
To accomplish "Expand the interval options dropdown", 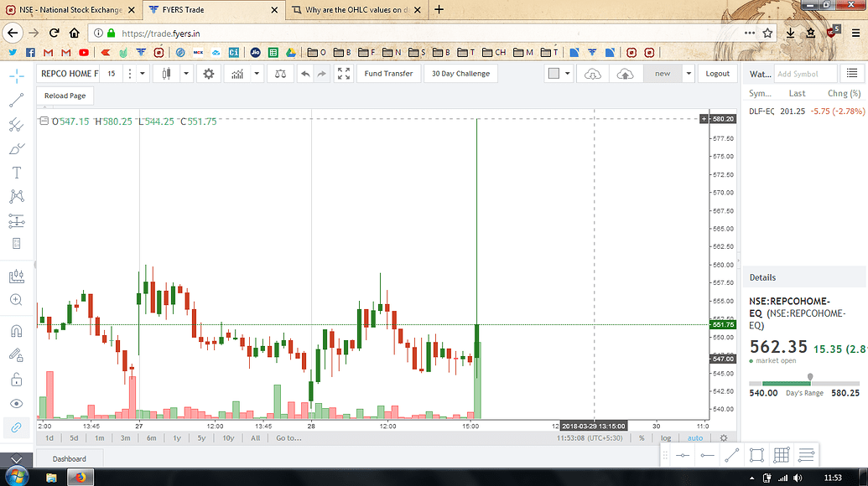I will coord(142,73).
